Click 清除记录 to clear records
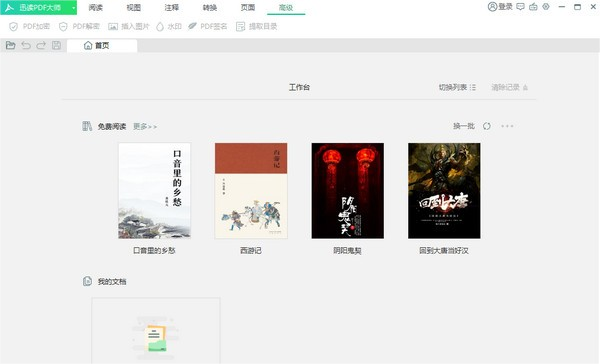Image resolution: width=600 pixels, height=364 pixels. (x=510, y=87)
